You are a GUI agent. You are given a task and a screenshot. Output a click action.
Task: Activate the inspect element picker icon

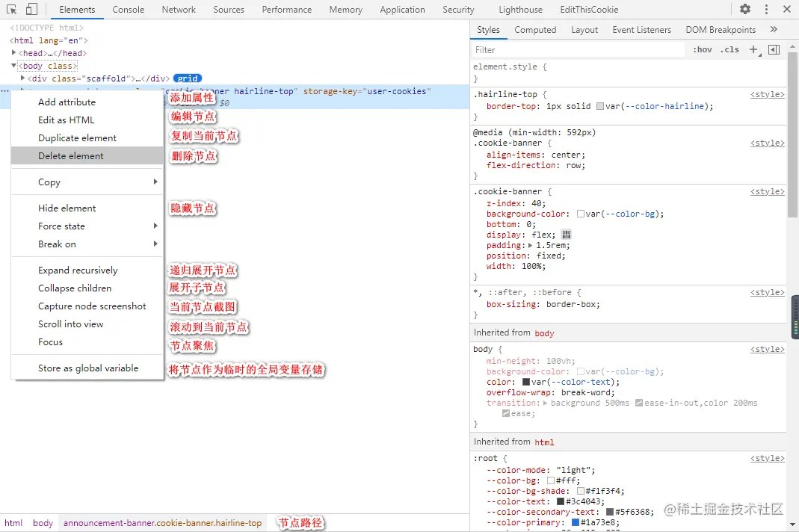point(11,9)
